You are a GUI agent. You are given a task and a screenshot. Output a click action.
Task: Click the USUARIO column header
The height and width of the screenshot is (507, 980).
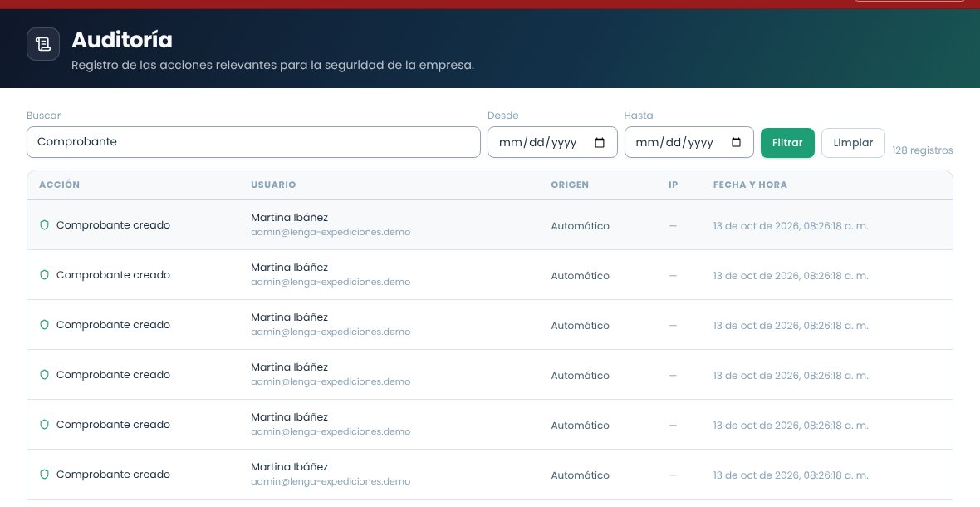273,185
